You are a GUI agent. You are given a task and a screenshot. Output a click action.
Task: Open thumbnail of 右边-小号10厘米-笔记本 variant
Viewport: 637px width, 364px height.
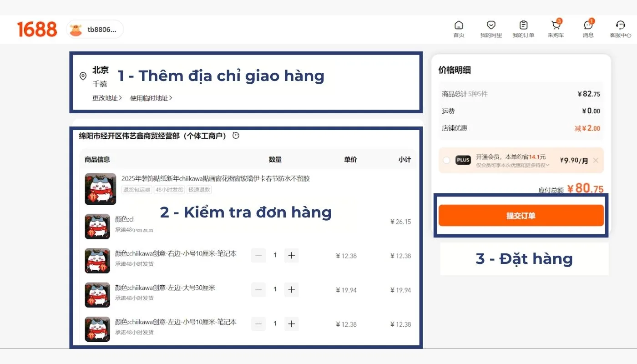[97, 261]
